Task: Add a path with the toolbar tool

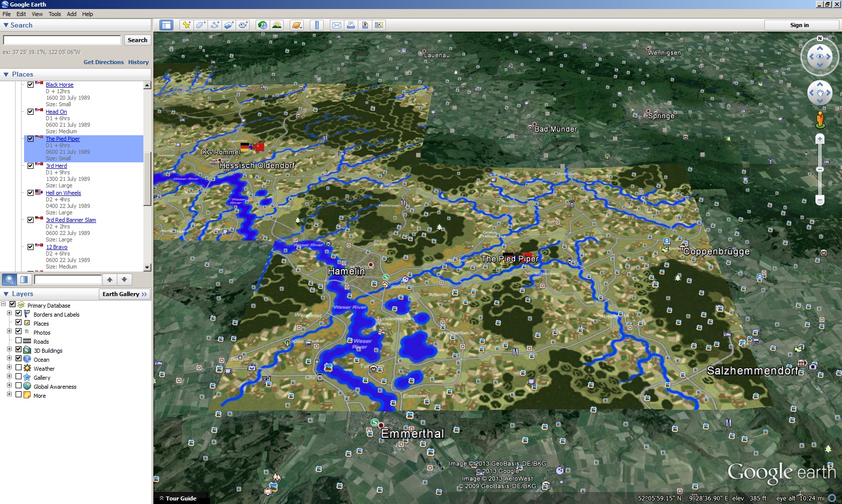Action: [215, 25]
